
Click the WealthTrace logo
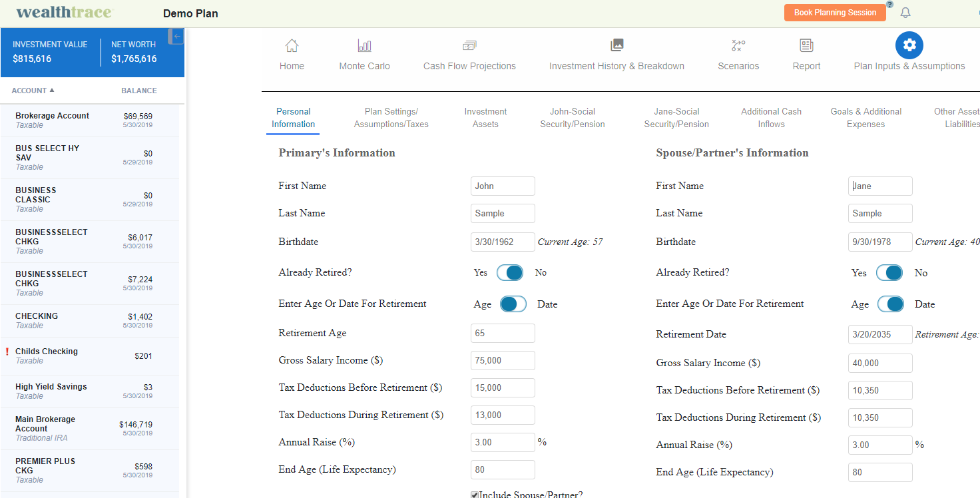tap(64, 13)
